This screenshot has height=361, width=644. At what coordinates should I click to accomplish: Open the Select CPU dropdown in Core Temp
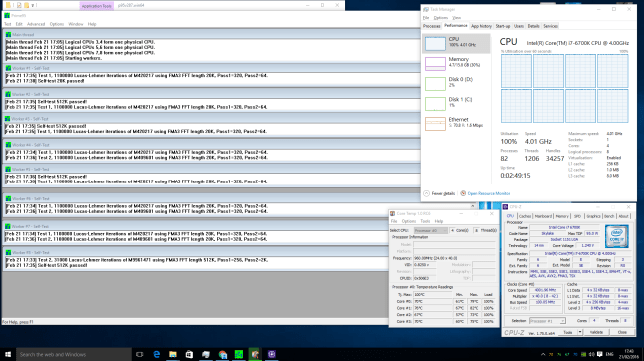point(431,231)
